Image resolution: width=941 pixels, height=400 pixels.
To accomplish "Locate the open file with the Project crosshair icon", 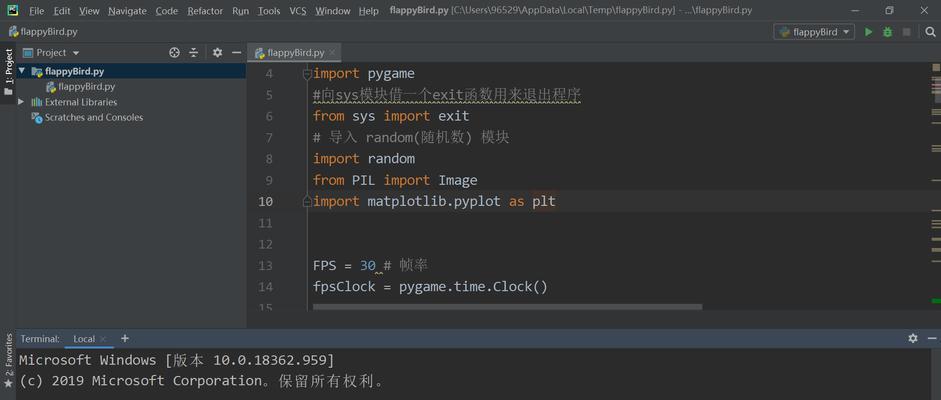I will tap(174, 53).
